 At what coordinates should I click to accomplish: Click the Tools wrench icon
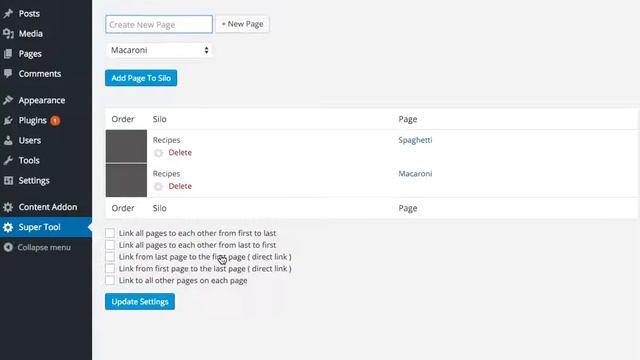(8, 160)
